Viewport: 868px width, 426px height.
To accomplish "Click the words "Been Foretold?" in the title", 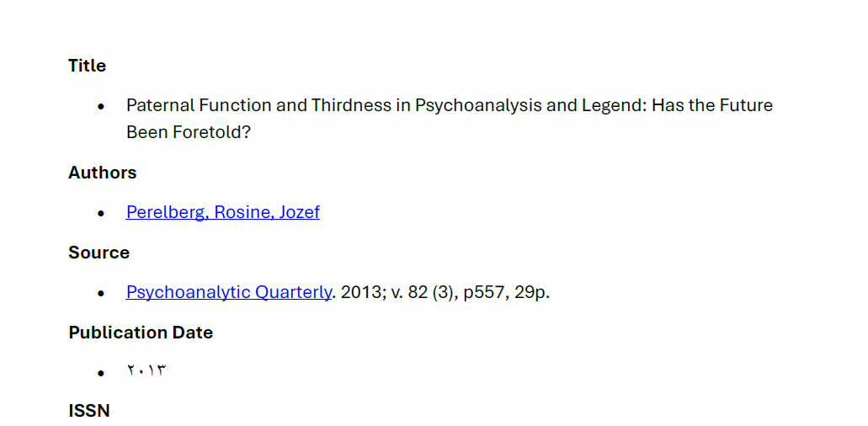I will coord(189,133).
